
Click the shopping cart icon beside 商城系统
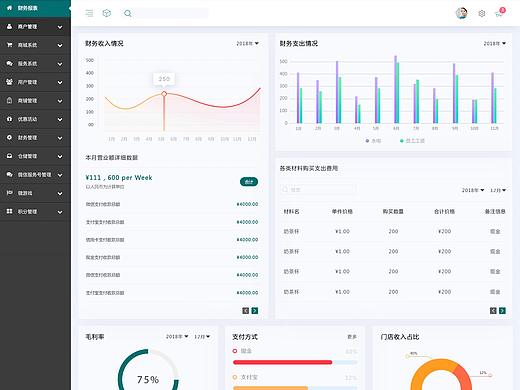9,45
